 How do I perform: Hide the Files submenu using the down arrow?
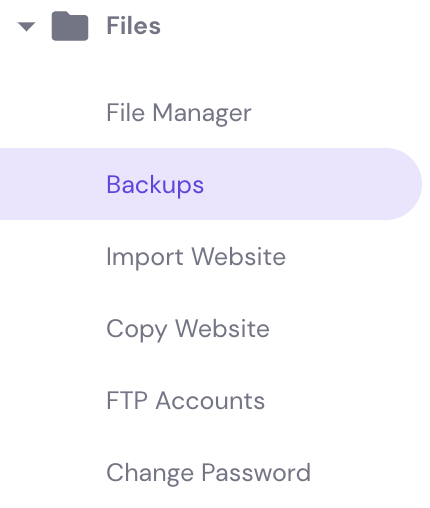[x=27, y=27]
